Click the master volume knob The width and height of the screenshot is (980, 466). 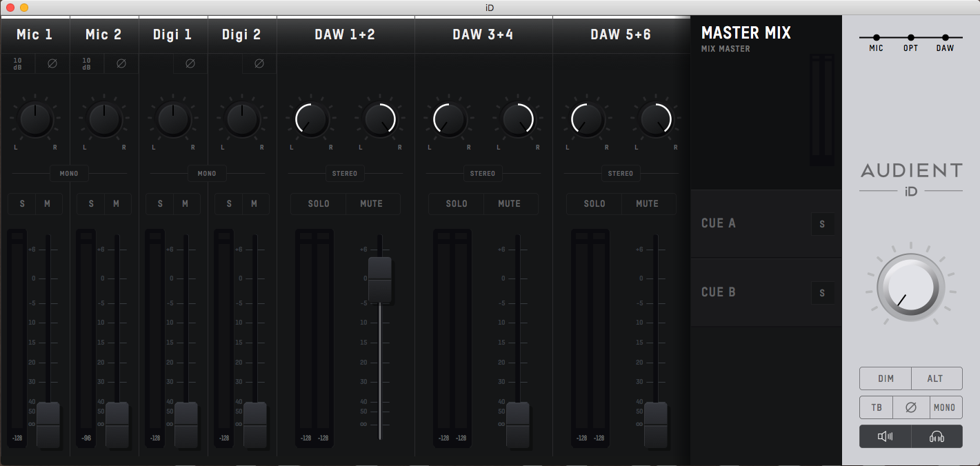(x=910, y=285)
